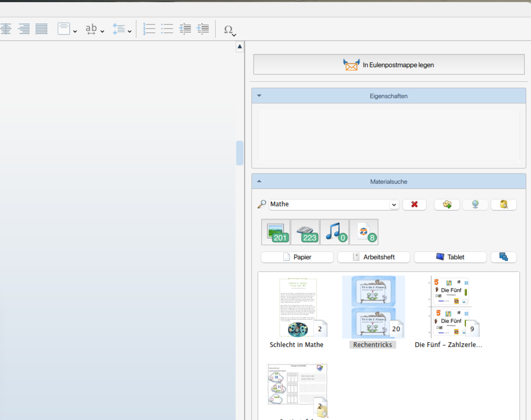Screen dimensions: 531x420
Task: Select the Schlecht in Mathe thumbnail
Action: coord(298,308)
